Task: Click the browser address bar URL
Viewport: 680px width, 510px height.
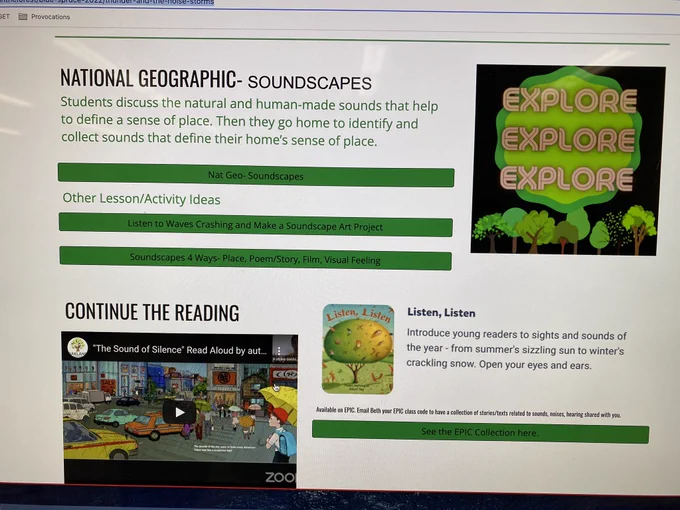Action: pos(107,2)
